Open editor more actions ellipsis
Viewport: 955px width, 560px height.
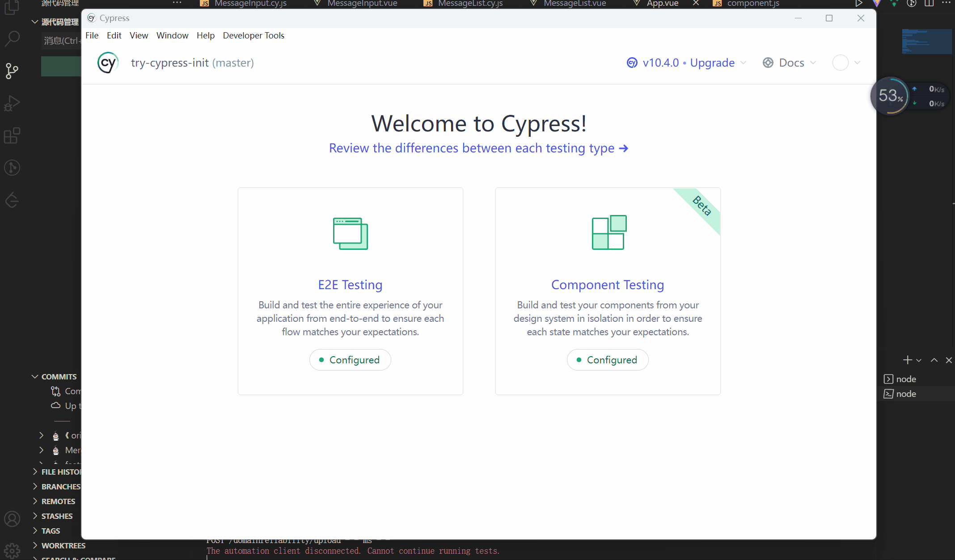click(946, 3)
